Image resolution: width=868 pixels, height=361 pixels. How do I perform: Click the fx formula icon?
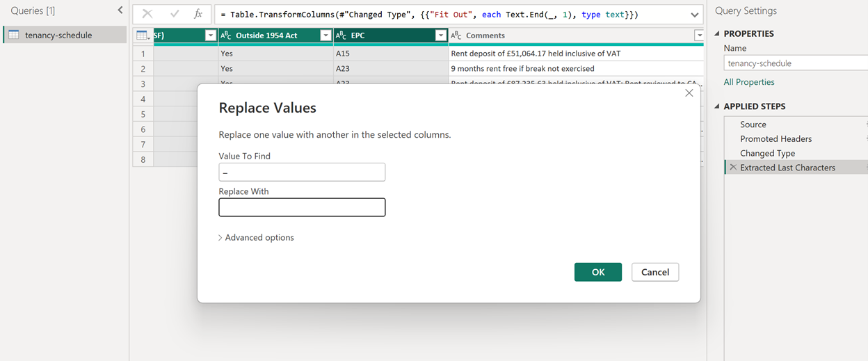click(x=198, y=14)
